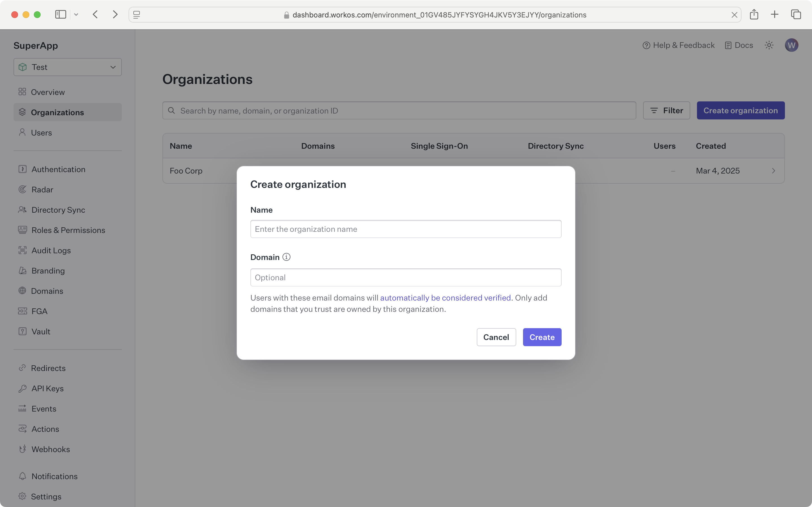Click the Webhooks sidebar icon
Viewport: 812px width, 507px height.
pos(23,449)
